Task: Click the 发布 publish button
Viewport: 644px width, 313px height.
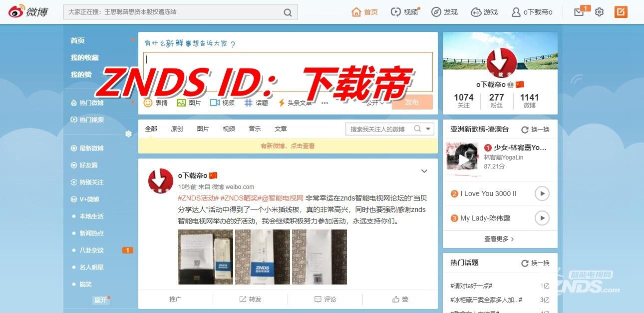Action: click(x=412, y=102)
